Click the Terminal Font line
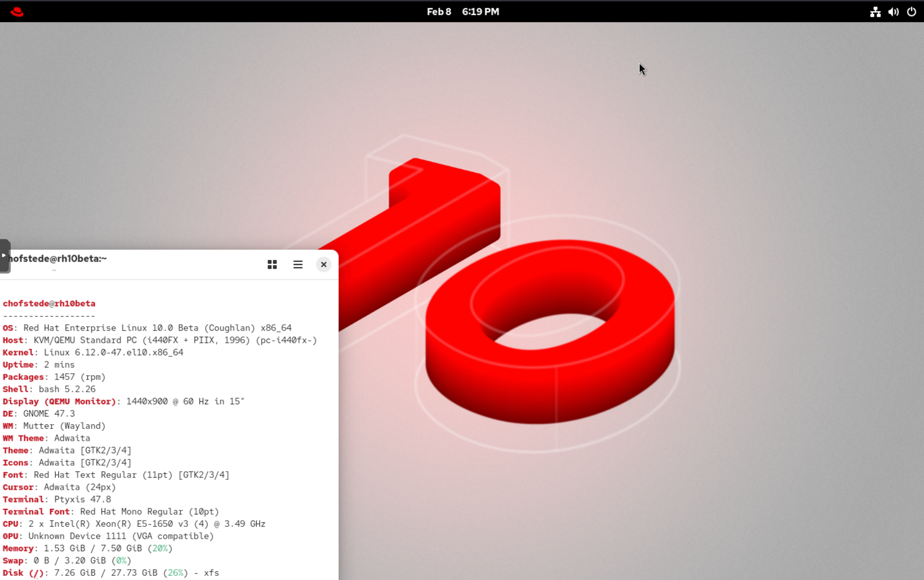Image resolution: width=924 pixels, height=580 pixels. point(111,511)
